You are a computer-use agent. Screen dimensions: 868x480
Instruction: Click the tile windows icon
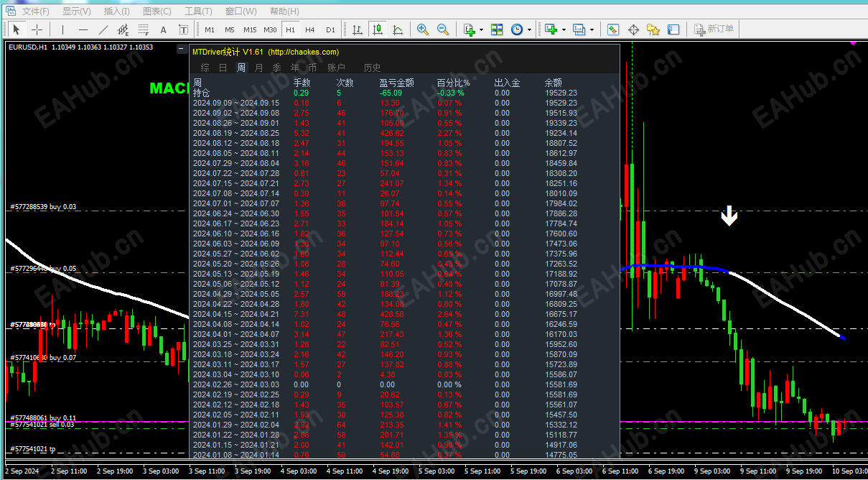(497, 29)
